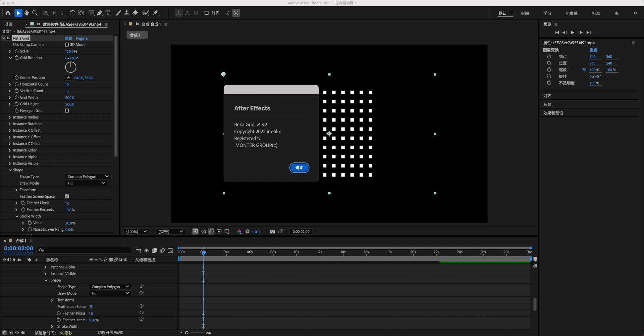Click the timeline zoom slider handle

pyautogui.click(x=187, y=333)
